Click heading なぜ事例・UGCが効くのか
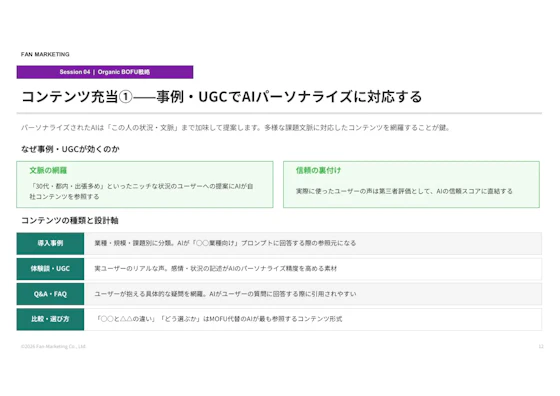 click(x=70, y=149)
